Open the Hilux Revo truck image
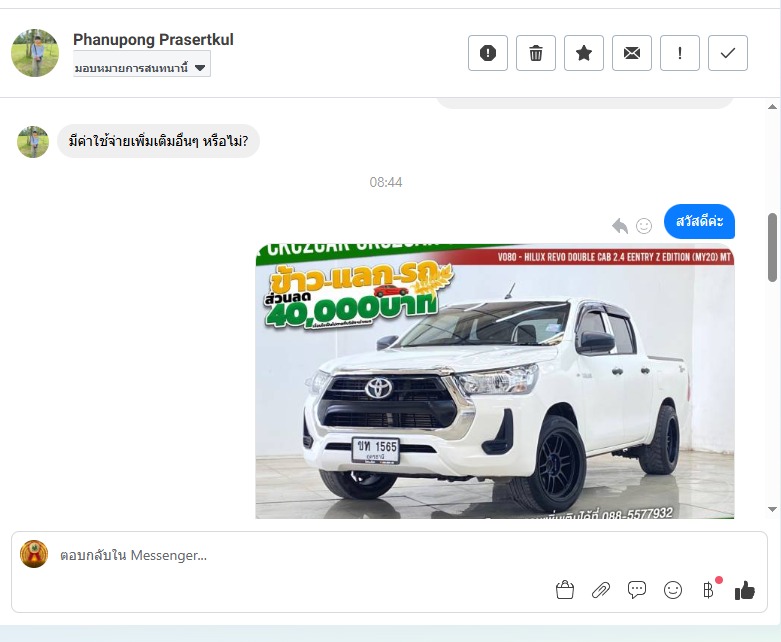Viewport: 781px width, 642px height. tap(495, 381)
